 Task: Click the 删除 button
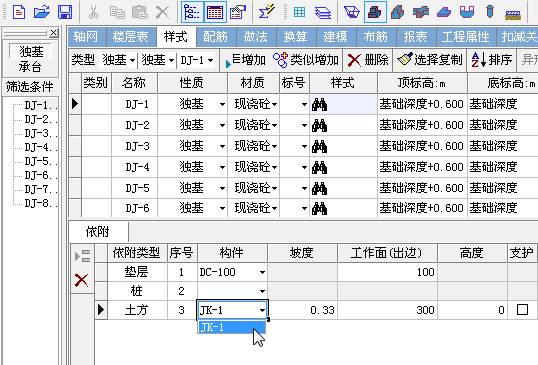368,60
